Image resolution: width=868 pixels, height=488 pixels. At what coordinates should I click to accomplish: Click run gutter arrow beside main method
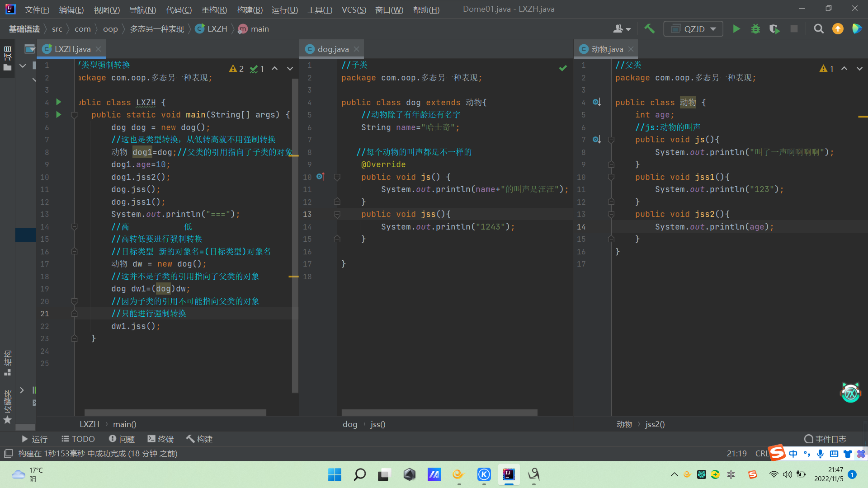click(58, 115)
